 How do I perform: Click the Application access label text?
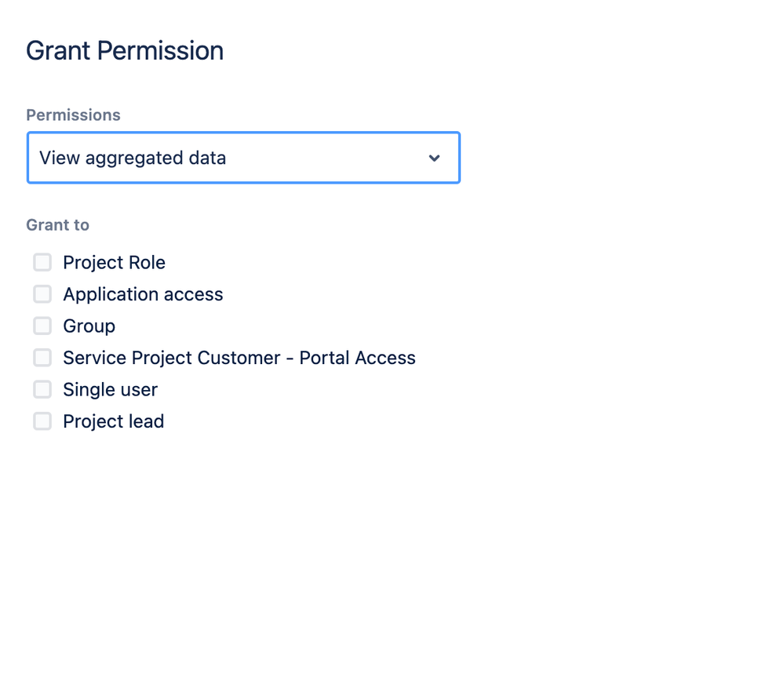[x=143, y=294]
